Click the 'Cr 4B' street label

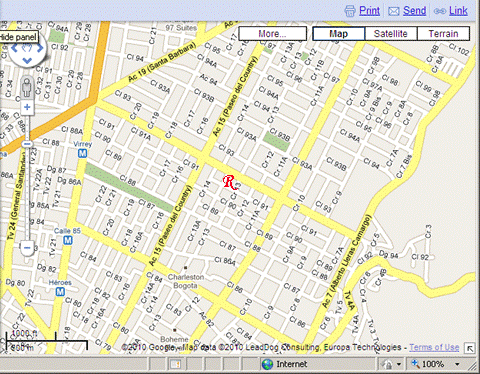pos(381,277)
